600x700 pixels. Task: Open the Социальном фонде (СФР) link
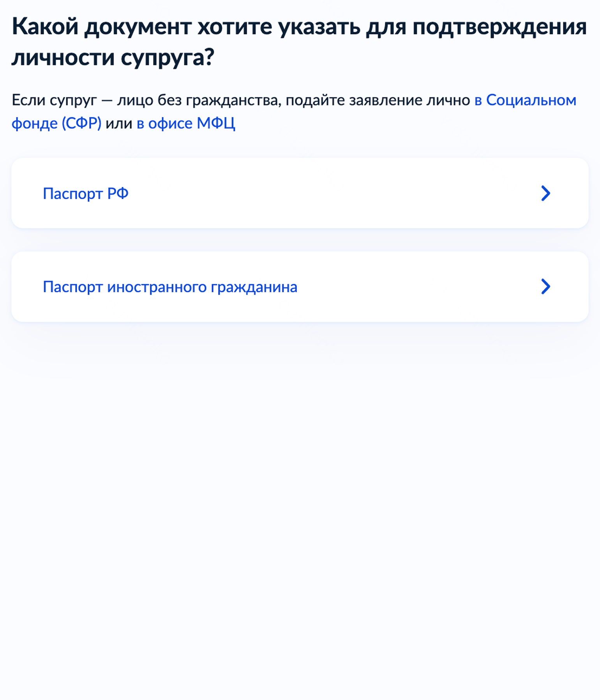[525, 101]
